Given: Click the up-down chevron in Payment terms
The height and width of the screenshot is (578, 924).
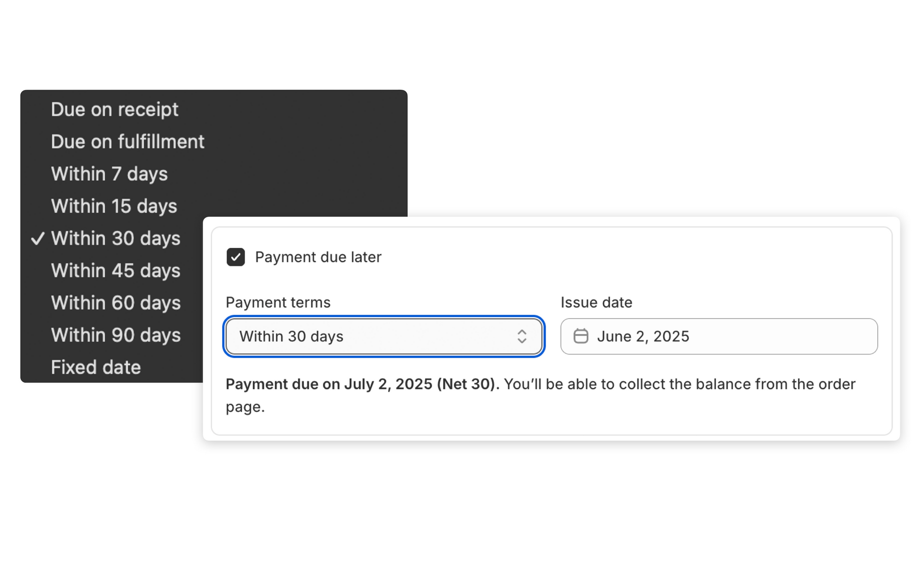Looking at the screenshot, I should pos(522,336).
